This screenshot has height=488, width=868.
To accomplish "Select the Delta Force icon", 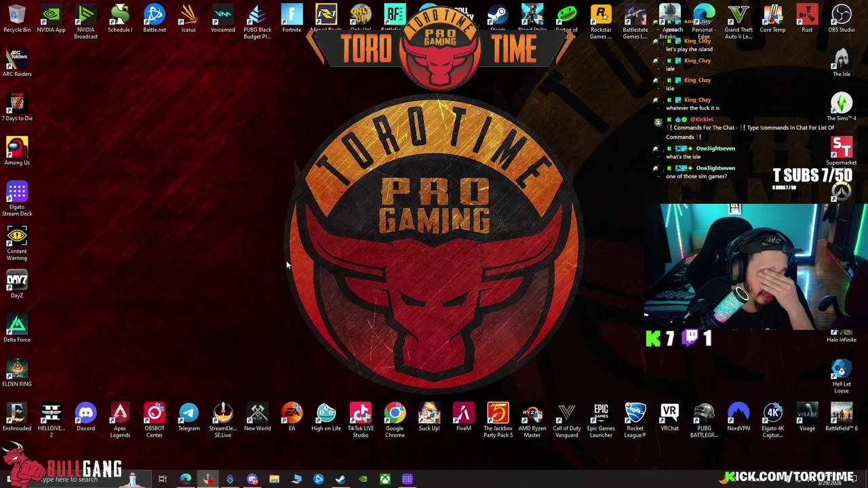I will tap(17, 329).
